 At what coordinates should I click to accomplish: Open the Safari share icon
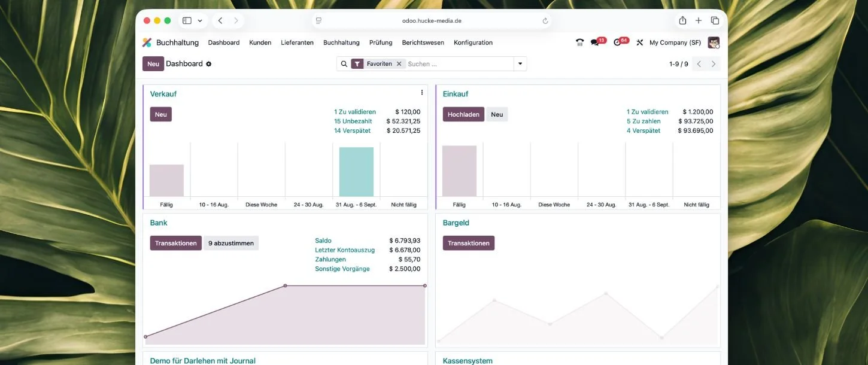[682, 20]
